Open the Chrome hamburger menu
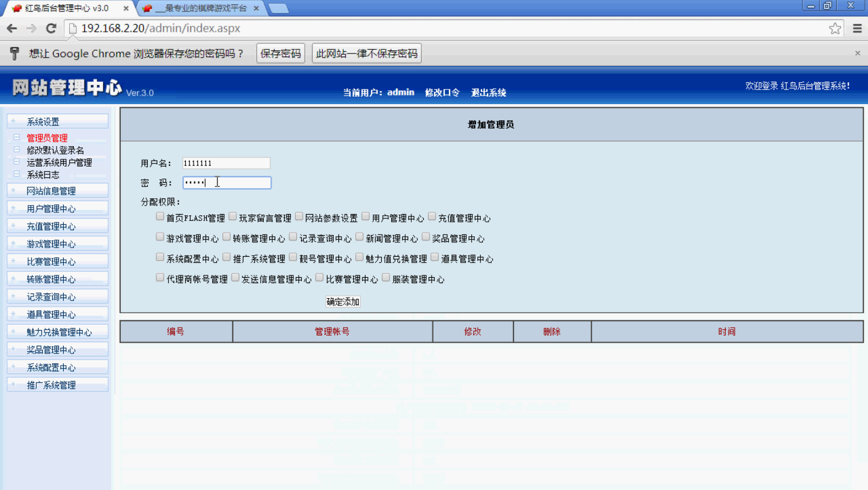The image size is (868, 490). (x=857, y=28)
